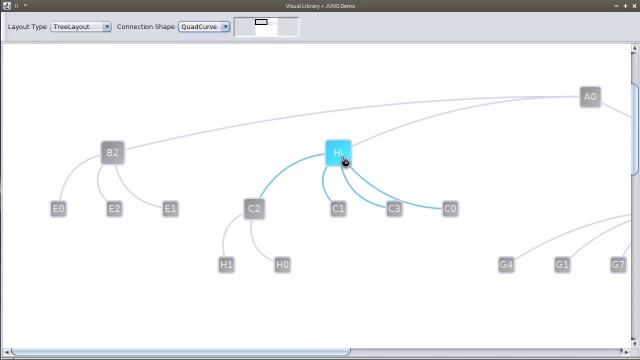The height and width of the screenshot is (360, 640).
Task: Select the A0 graph node
Action: [590, 97]
